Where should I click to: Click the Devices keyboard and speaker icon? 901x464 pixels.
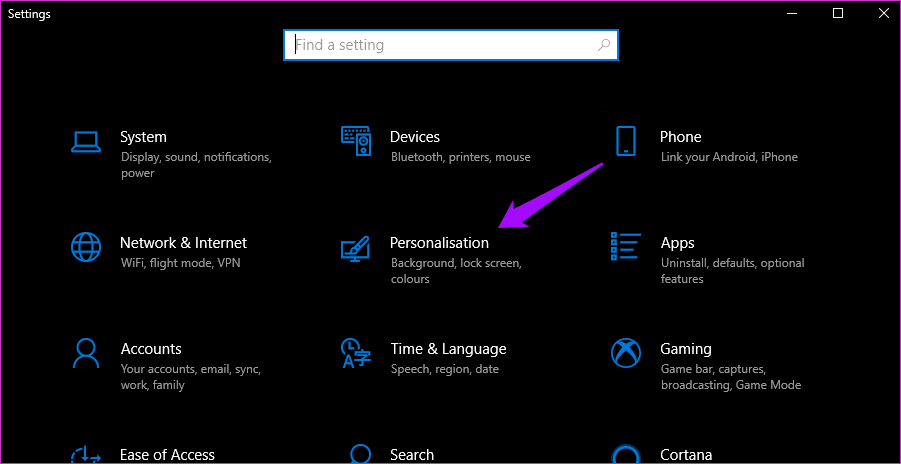coord(356,141)
